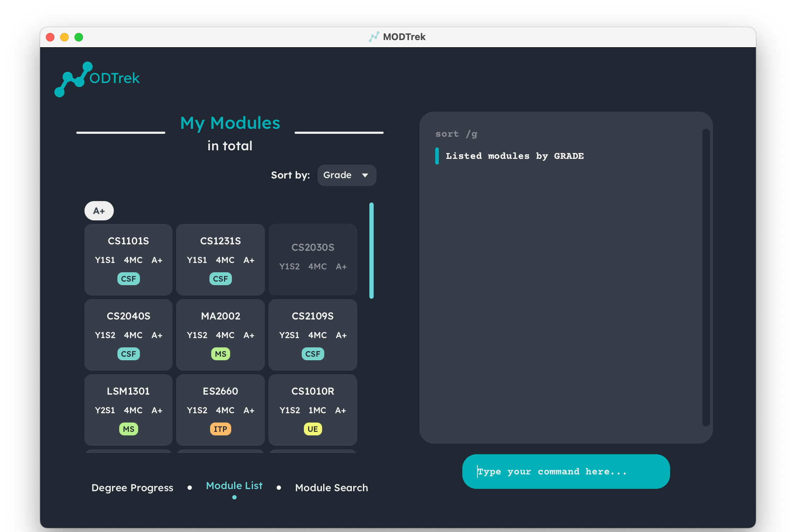Viewport: 796px width, 532px height.
Task: Select the CS1010R module card
Action: point(313,410)
